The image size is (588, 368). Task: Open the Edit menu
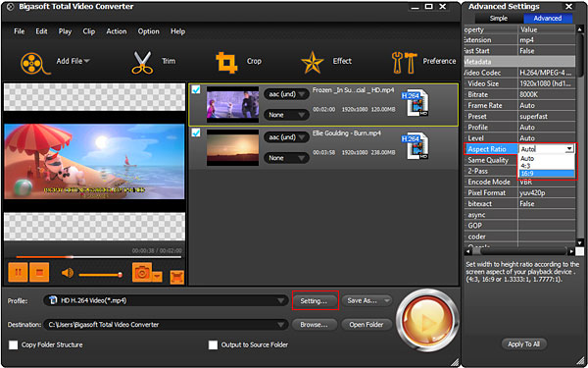click(41, 31)
